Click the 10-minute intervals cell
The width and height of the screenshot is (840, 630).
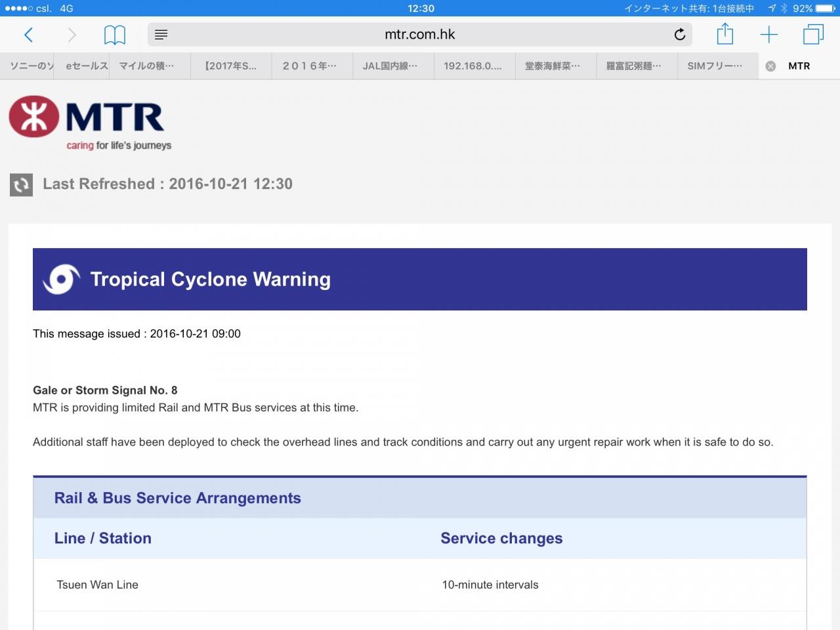point(490,585)
